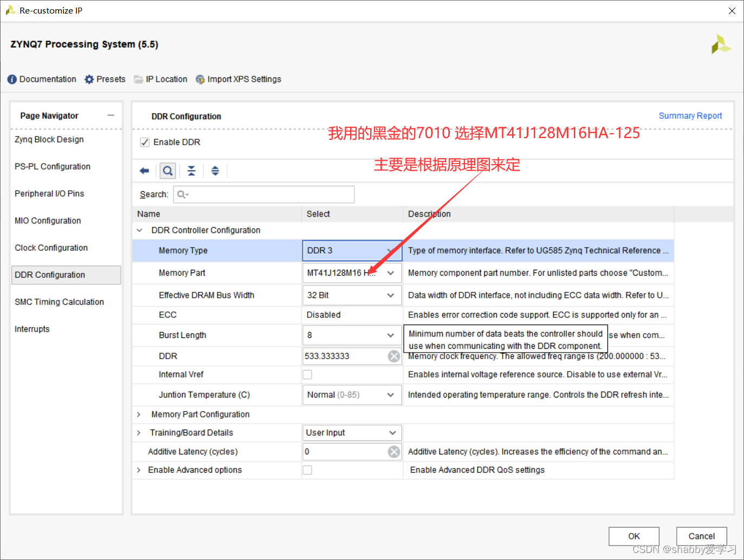The image size is (744, 560).
Task: Go to SMC Timing Calculation page
Action: pyautogui.click(x=59, y=302)
